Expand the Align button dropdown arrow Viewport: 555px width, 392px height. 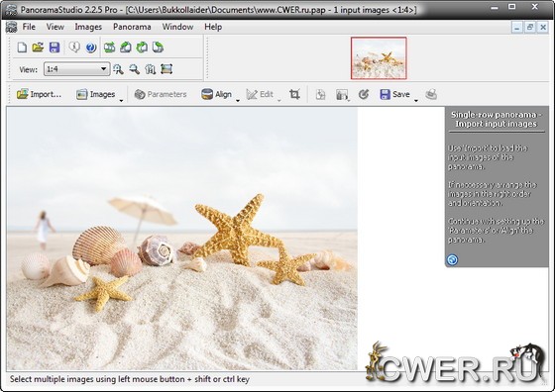(238, 100)
